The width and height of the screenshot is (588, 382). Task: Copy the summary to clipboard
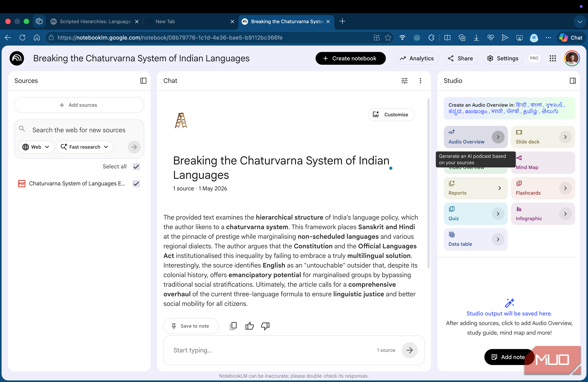click(x=233, y=326)
